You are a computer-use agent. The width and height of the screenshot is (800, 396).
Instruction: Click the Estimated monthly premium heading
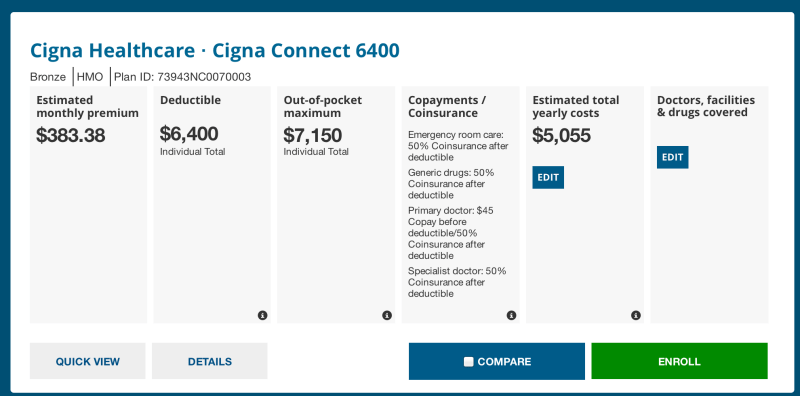88,107
